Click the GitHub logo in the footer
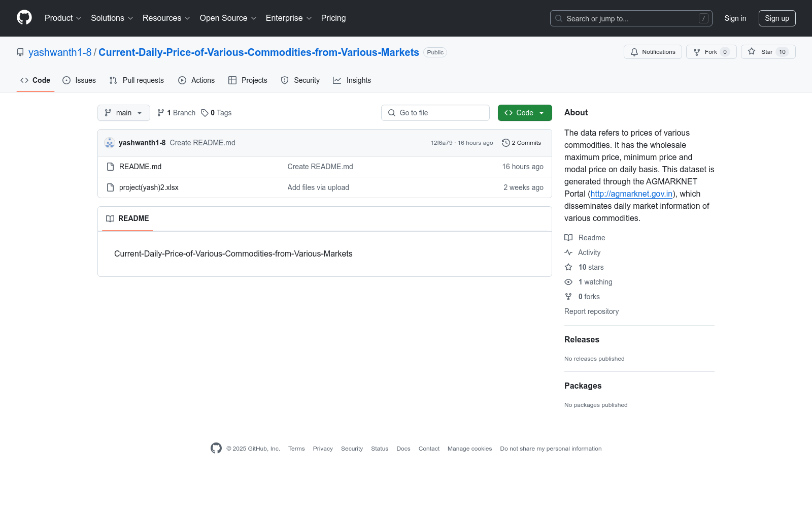The image size is (812, 508). (216, 448)
